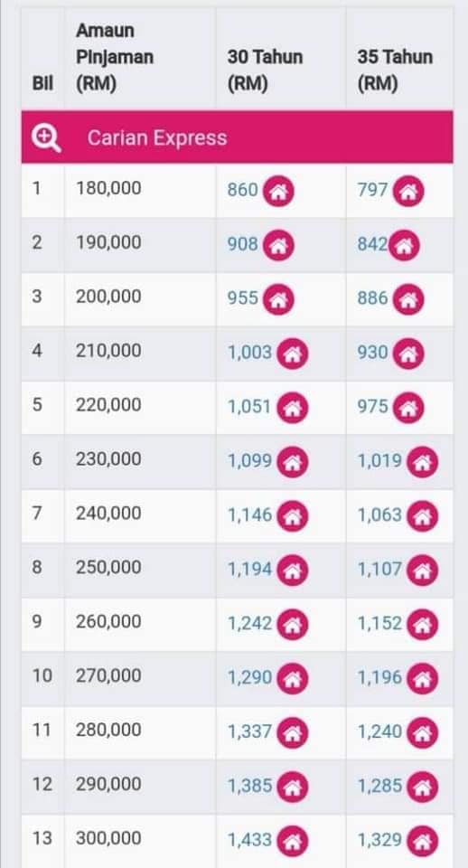The image size is (468, 868).
Task: Open house icon next to 975
Action: (408, 408)
